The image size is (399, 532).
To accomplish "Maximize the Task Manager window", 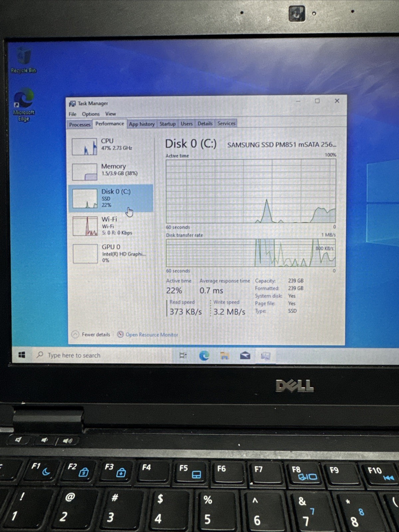I will tap(317, 101).
